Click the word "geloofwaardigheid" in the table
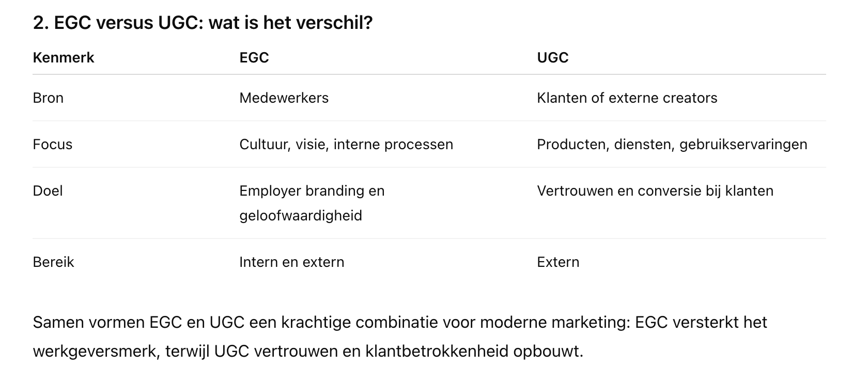Screen dimensions: 868x382 (x=300, y=215)
